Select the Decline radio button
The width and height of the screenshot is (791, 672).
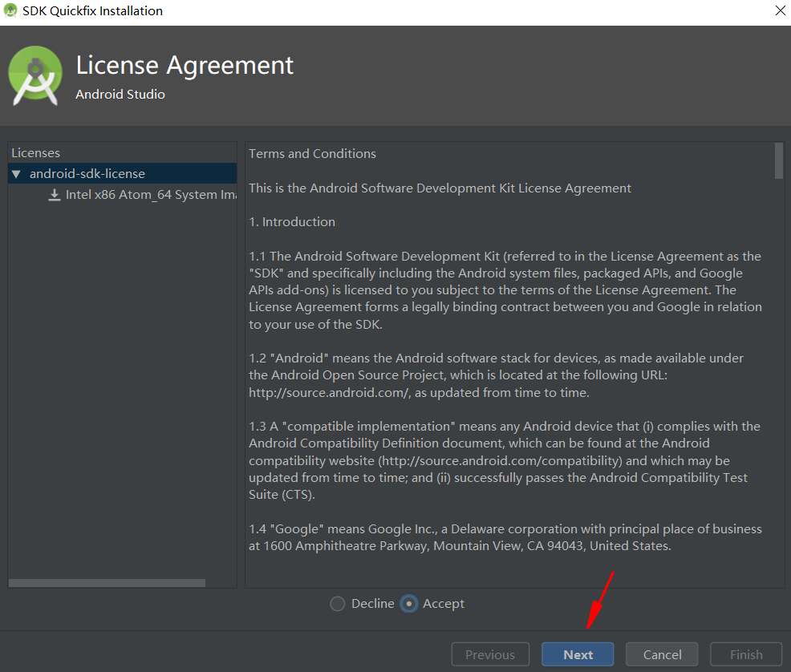pos(338,604)
